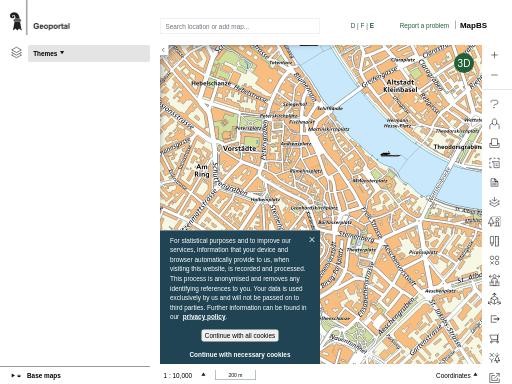Open the triangle drawing tool icon
The image size is (512, 384).
(x=494, y=299)
